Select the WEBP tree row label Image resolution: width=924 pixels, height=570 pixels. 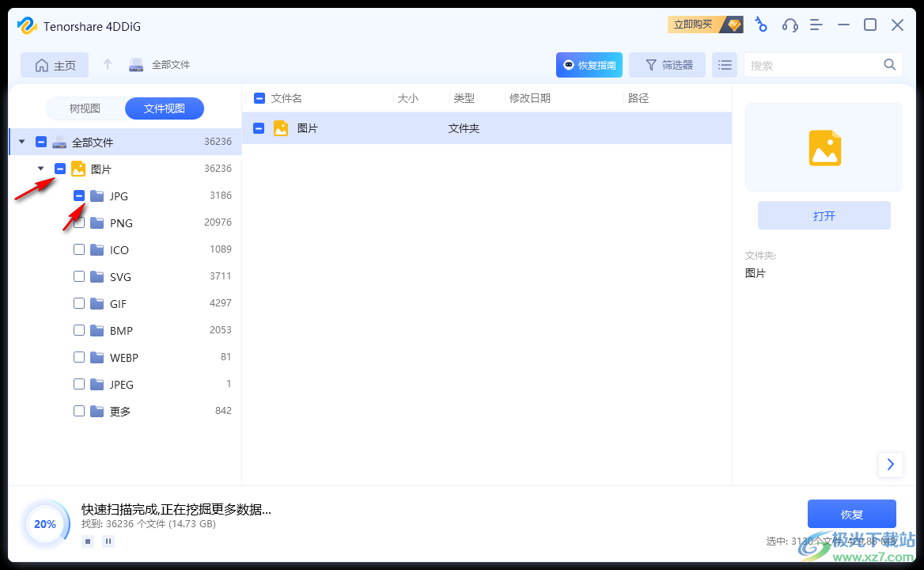[123, 358]
